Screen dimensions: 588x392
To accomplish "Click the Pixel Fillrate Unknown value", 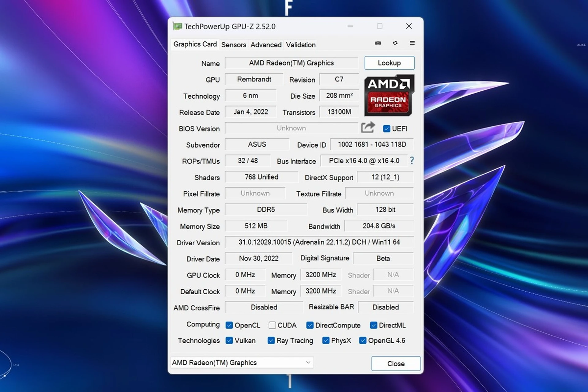I will pos(255,193).
